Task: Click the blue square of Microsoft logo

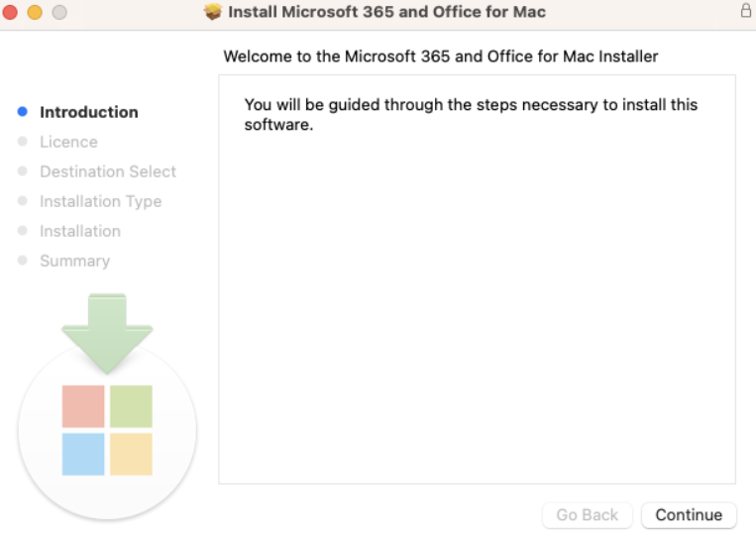Action: click(83, 454)
